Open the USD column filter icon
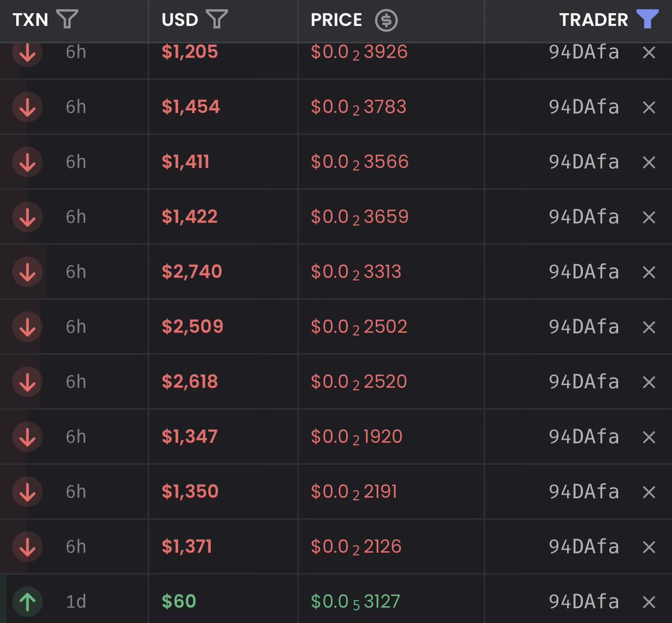The image size is (672, 623). coord(217,20)
